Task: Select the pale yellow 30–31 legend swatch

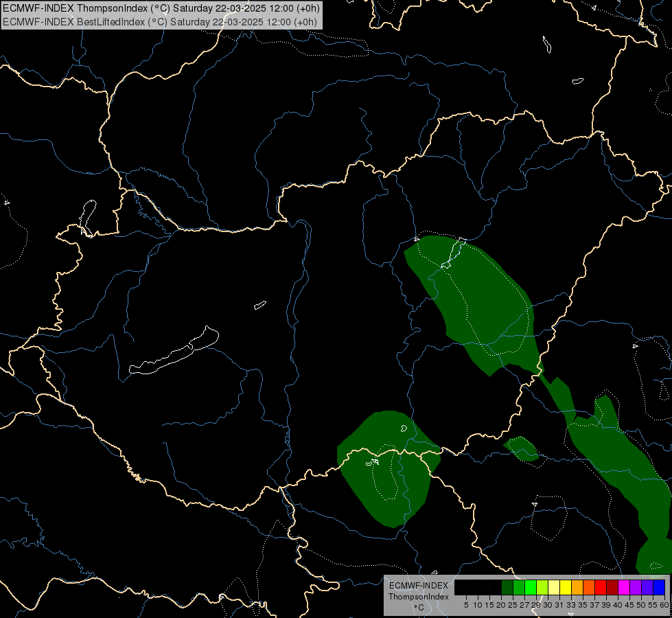Action: click(554, 587)
